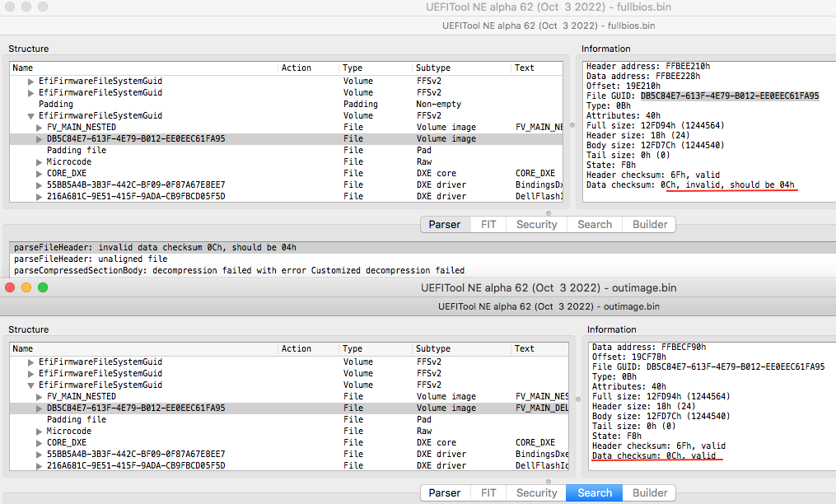
Task: Click 'Offset: 19CF78h' line in outimage.bin Information
Action: coord(629,357)
